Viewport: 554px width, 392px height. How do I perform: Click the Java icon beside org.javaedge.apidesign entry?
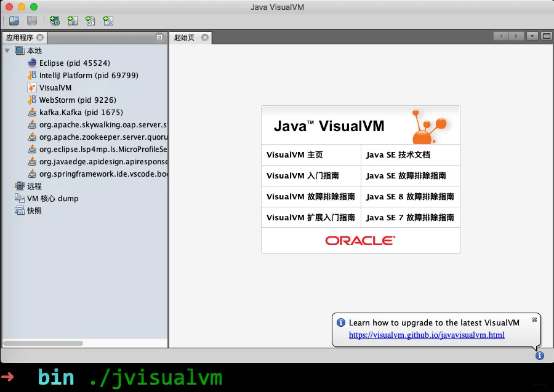32,162
